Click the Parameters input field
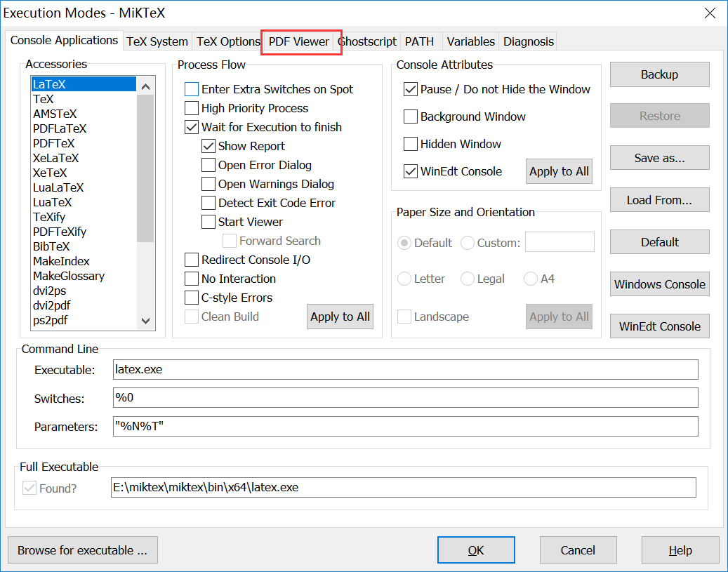This screenshot has height=572, width=728. pos(405,426)
